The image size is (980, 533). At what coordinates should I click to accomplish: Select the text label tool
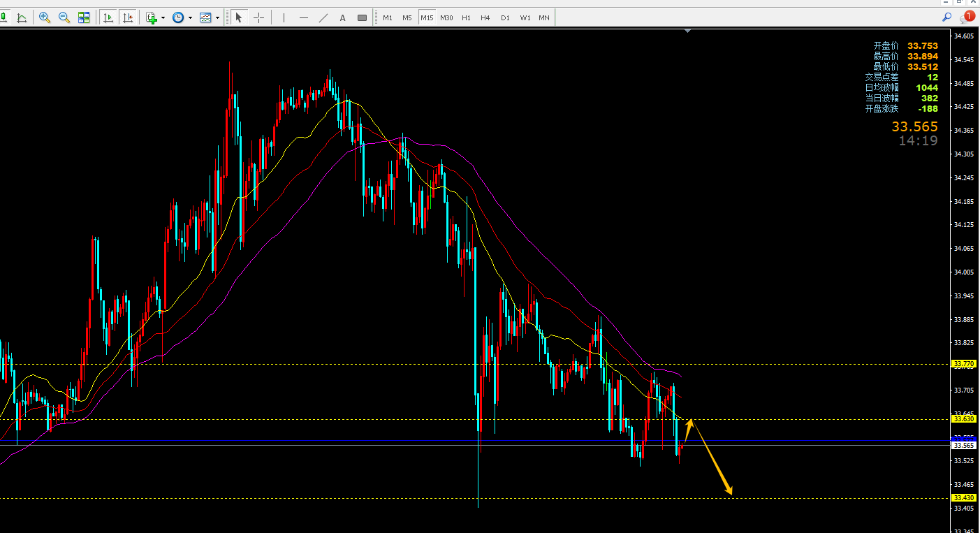[362, 17]
